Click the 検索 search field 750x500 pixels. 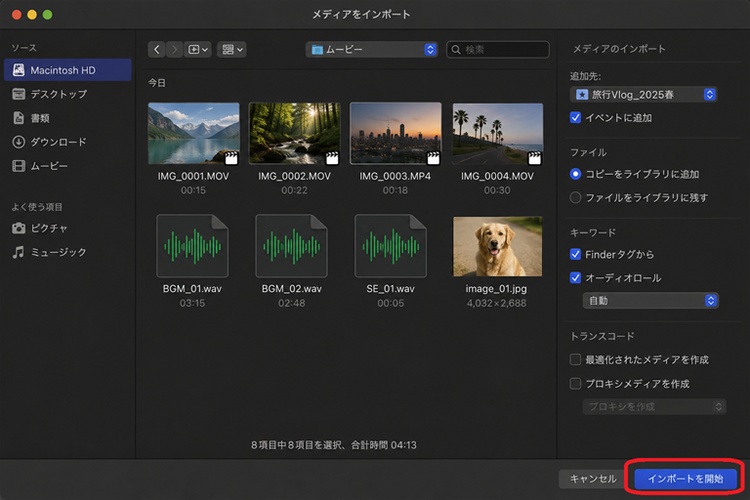pyautogui.click(x=497, y=49)
